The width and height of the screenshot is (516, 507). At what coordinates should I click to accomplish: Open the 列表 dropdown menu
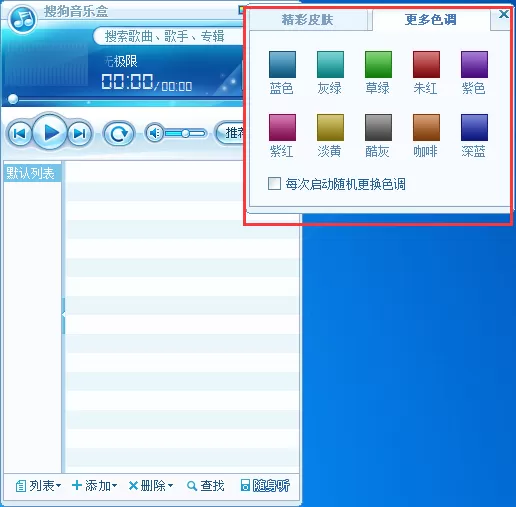[x=38, y=486]
